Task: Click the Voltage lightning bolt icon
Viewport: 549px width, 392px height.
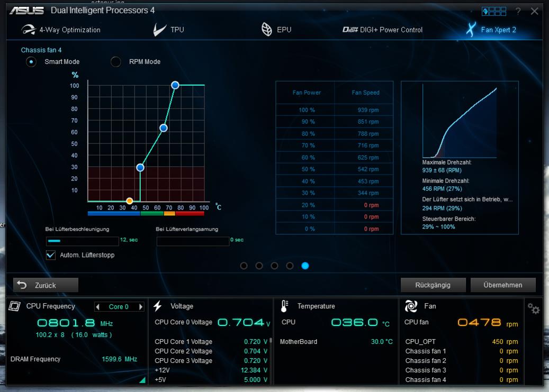Action: coord(158,306)
